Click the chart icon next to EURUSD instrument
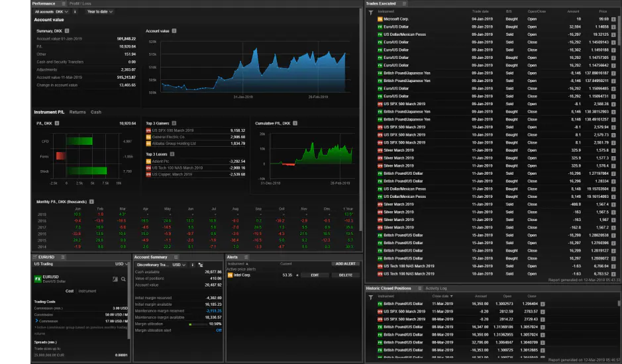 [115, 279]
